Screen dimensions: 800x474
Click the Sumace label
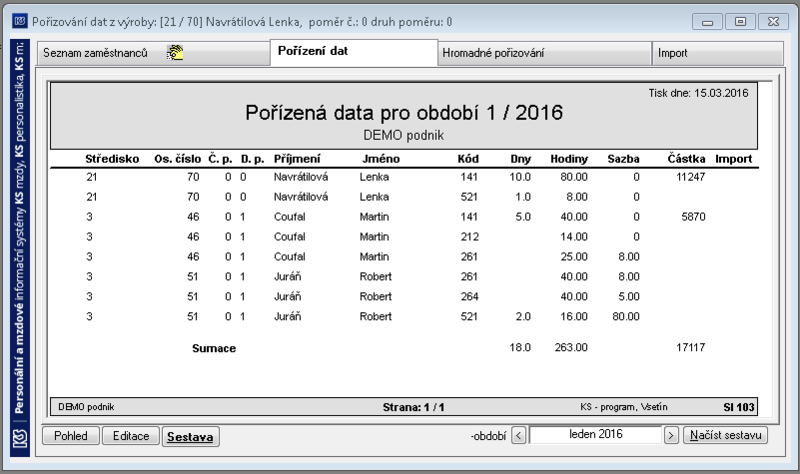214,348
